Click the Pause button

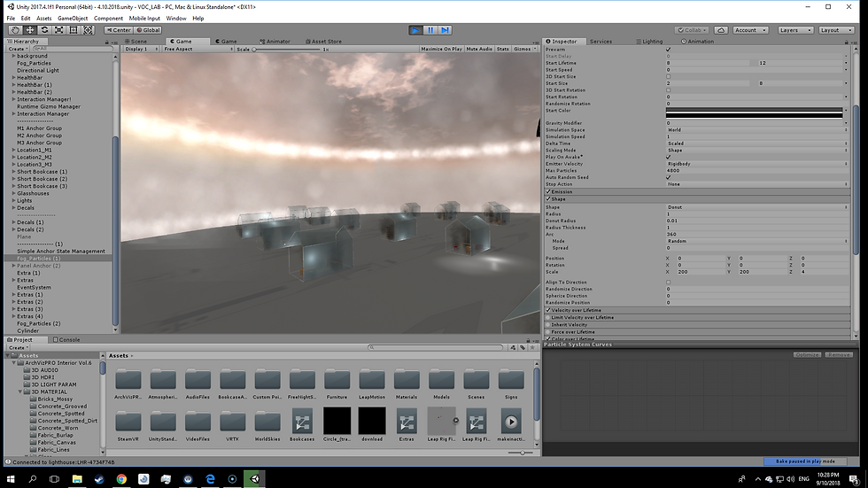pyautogui.click(x=430, y=30)
